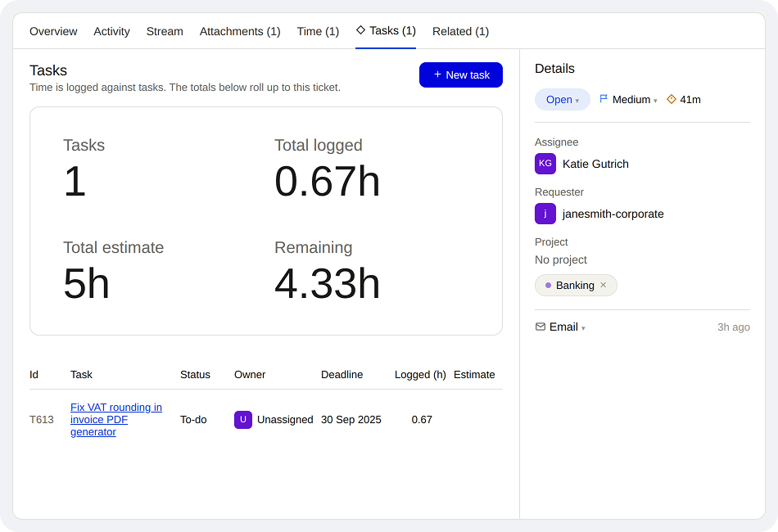Open the Fix VAT rounding task link
The width and height of the screenshot is (778, 532).
pos(116,419)
